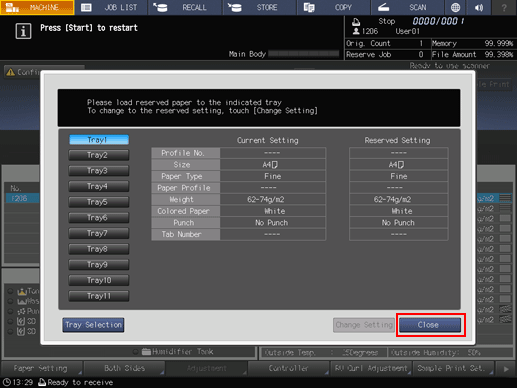Viewport: 517px width, 388px height.
Task: Select Tray1 in the tray list
Action: point(99,140)
